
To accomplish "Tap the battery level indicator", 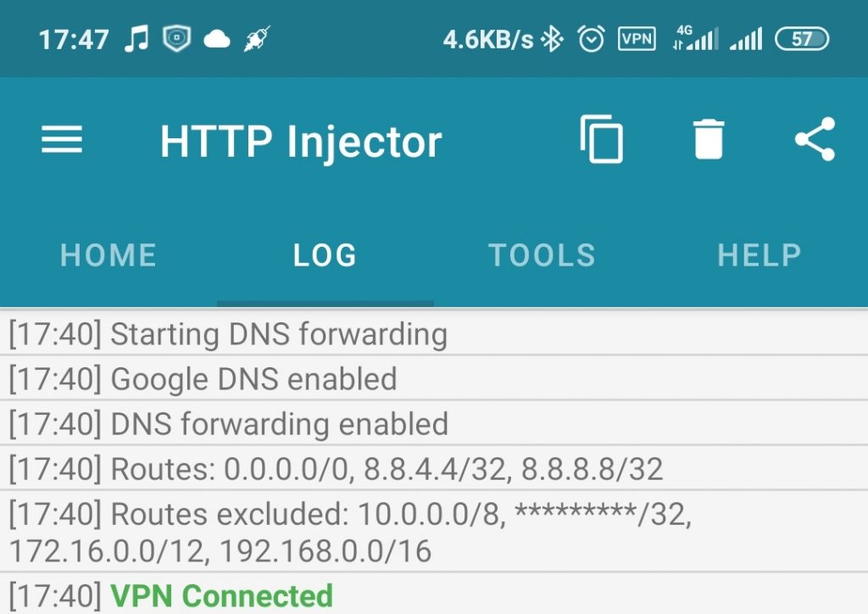I will pos(802,39).
